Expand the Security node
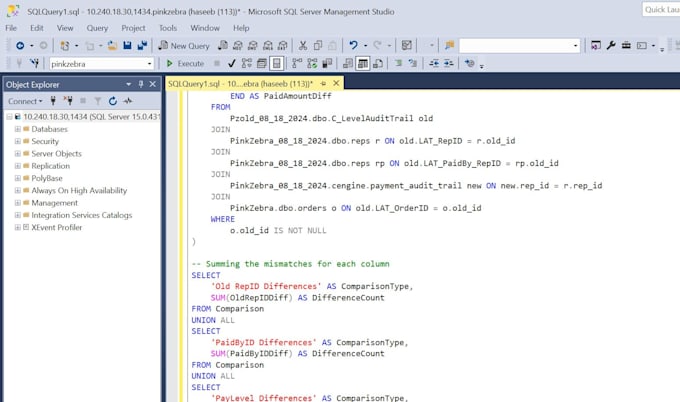 17,141
